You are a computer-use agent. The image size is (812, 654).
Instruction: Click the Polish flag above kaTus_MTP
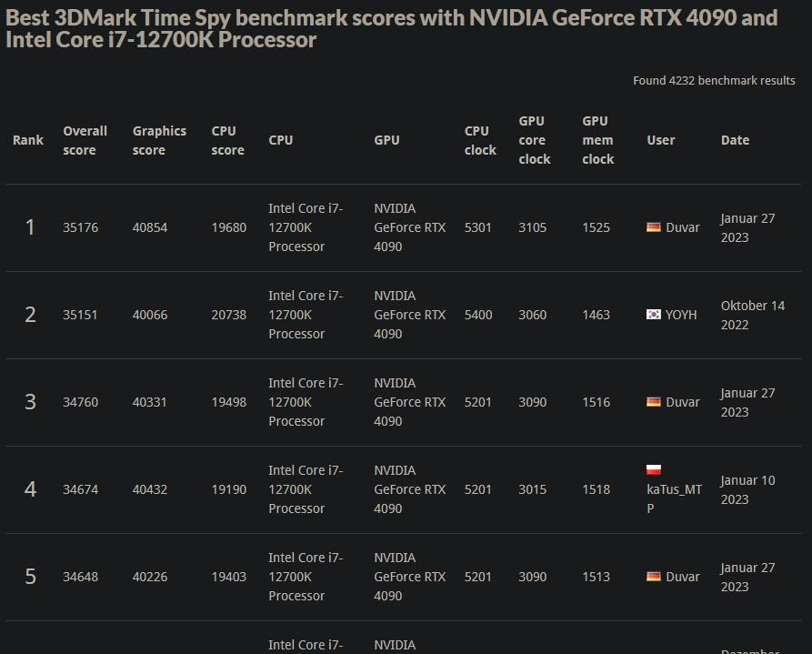pyautogui.click(x=654, y=469)
